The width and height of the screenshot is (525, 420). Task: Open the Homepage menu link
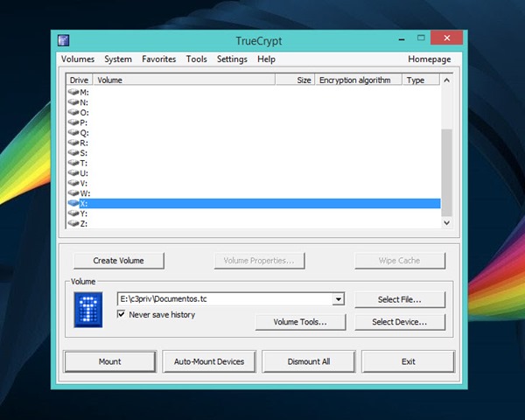(430, 59)
